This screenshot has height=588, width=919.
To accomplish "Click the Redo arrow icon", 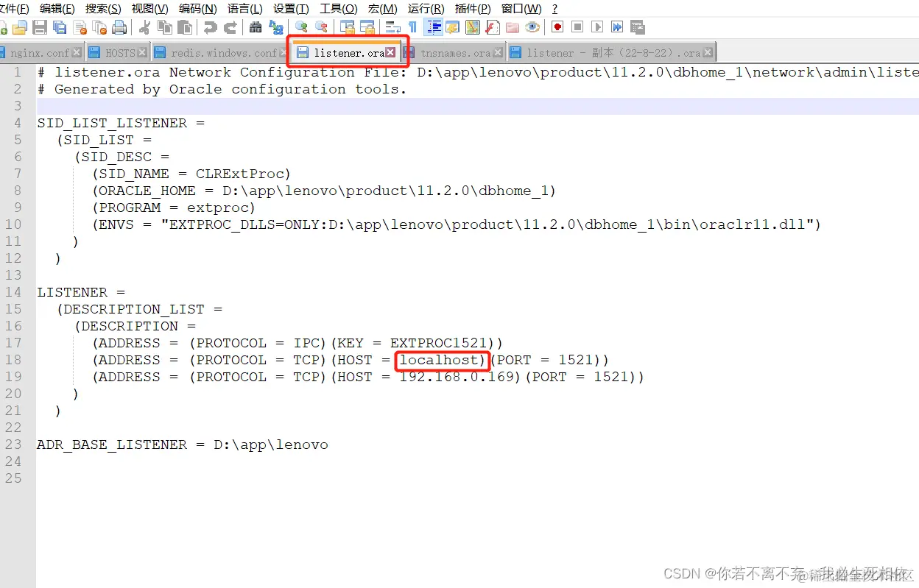I will click(x=230, y=27).
